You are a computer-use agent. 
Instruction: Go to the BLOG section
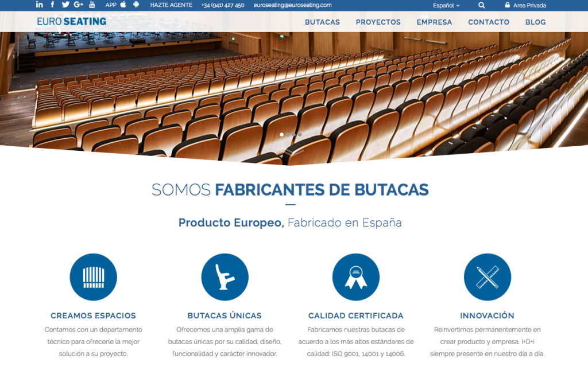535,22
